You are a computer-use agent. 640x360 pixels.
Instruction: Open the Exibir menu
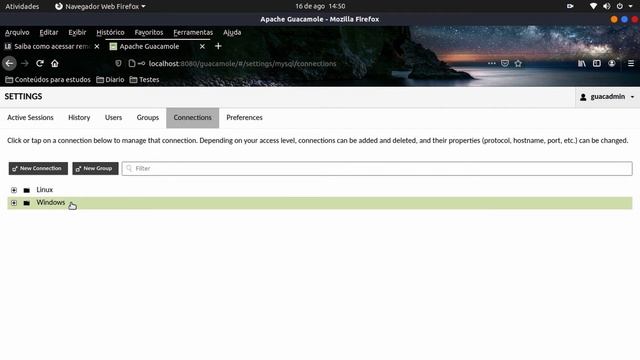pyautogui.click(x=77, y=32)
